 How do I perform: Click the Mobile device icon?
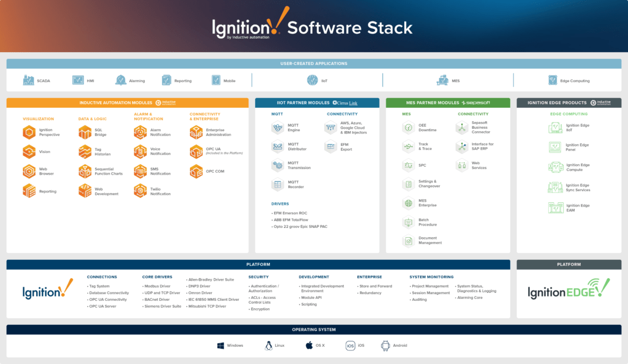216,80
